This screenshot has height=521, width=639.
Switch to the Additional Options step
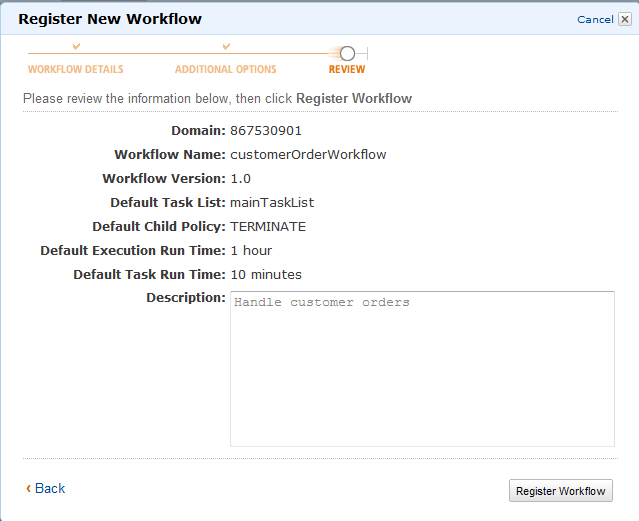(x=226, y=70)
